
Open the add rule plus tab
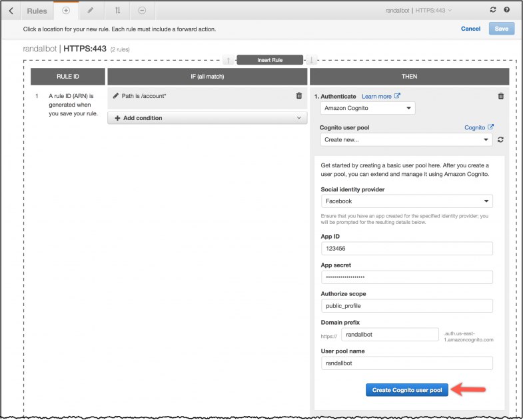pos(66,11)
